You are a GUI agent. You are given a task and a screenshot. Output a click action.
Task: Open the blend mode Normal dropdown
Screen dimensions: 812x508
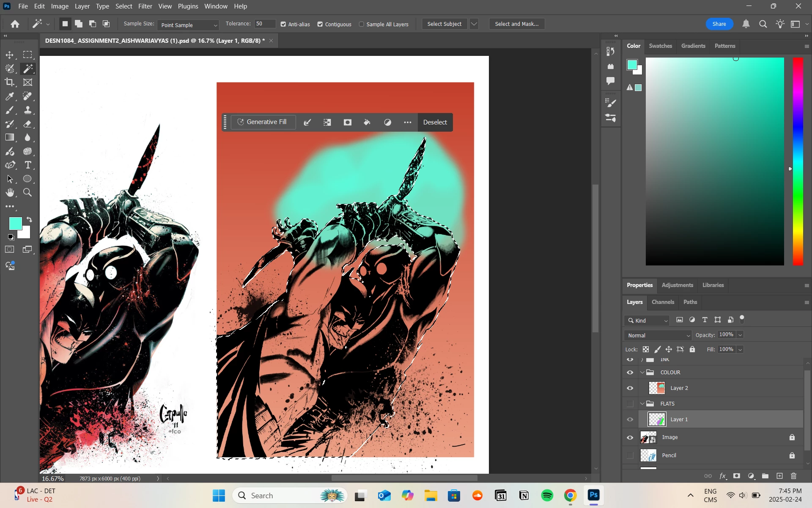point(658,335)
